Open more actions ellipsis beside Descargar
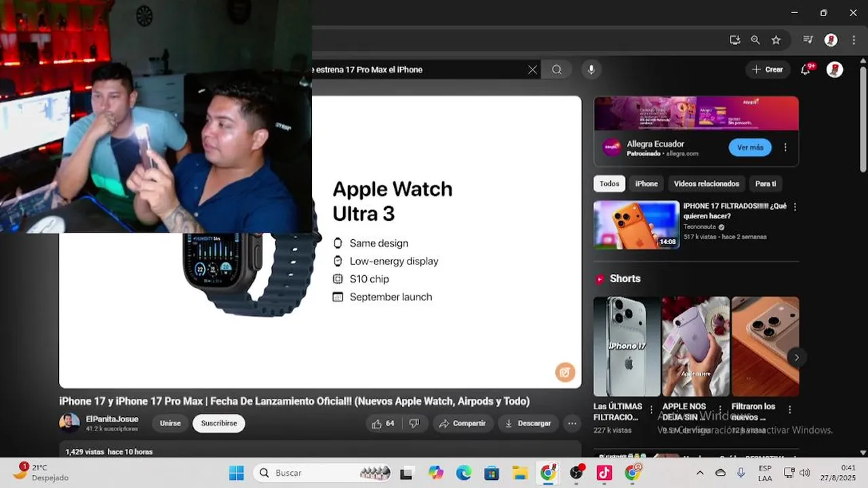This screenshot has height=488, width=868. pyautogui.click(x=572, y=423)
